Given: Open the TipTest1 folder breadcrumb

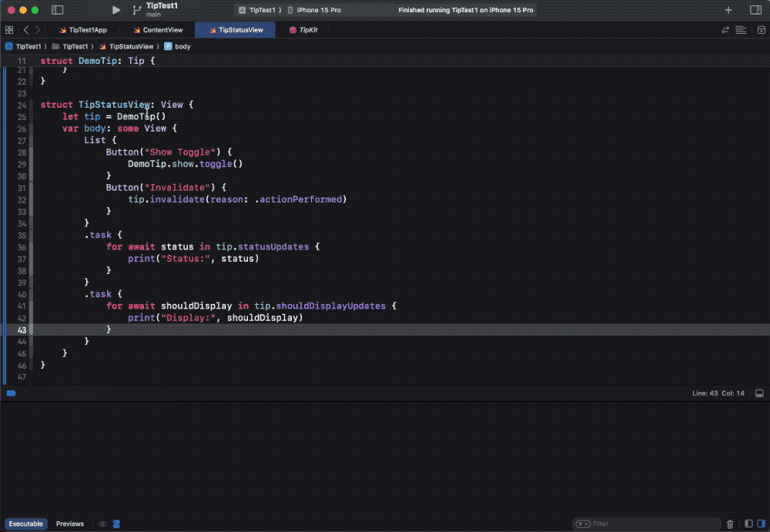Looking at the screenshot, I should pyautogui.click(x=70, y=47).
